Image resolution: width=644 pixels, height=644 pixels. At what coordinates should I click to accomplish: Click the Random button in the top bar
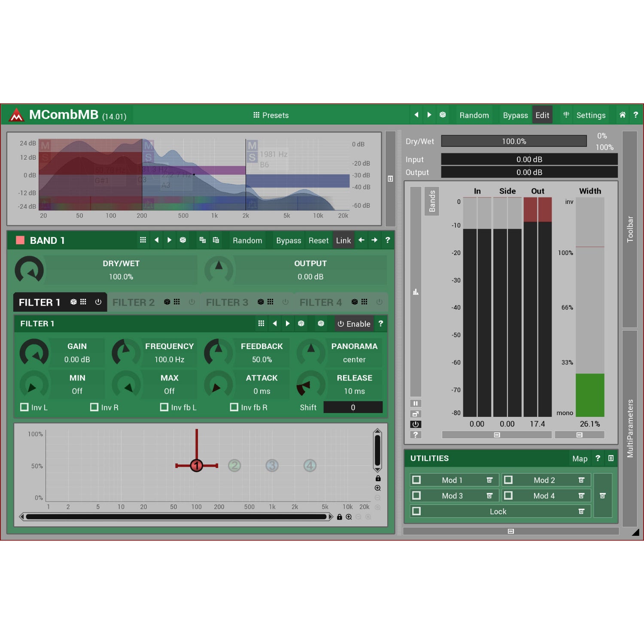(x=474, y=115)
